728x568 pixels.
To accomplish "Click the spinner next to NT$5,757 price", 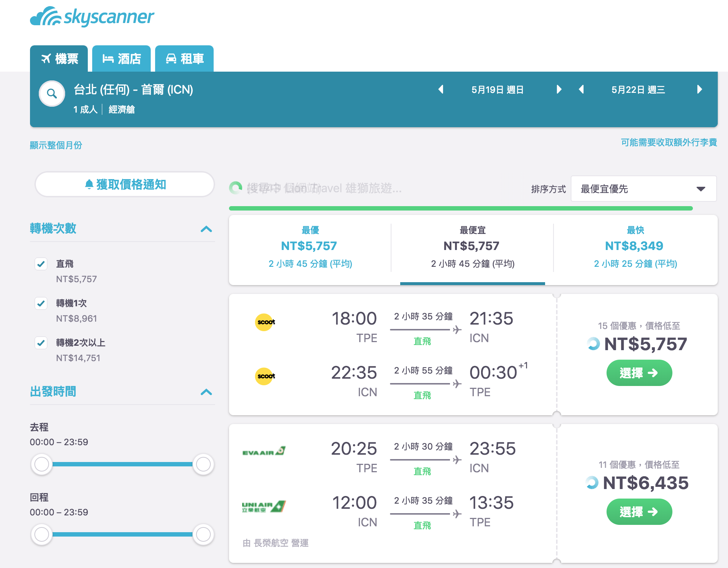I will [x=593, y=344].
